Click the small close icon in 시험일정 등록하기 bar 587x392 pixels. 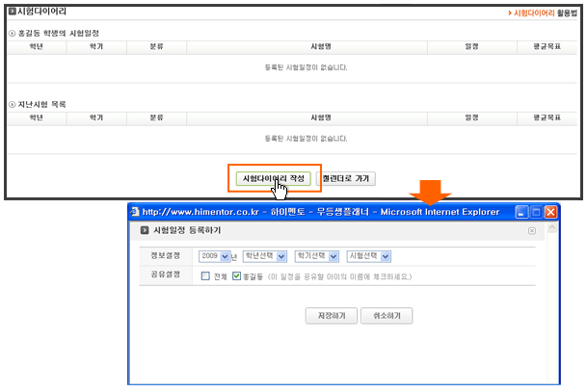(x=531, y=231)
